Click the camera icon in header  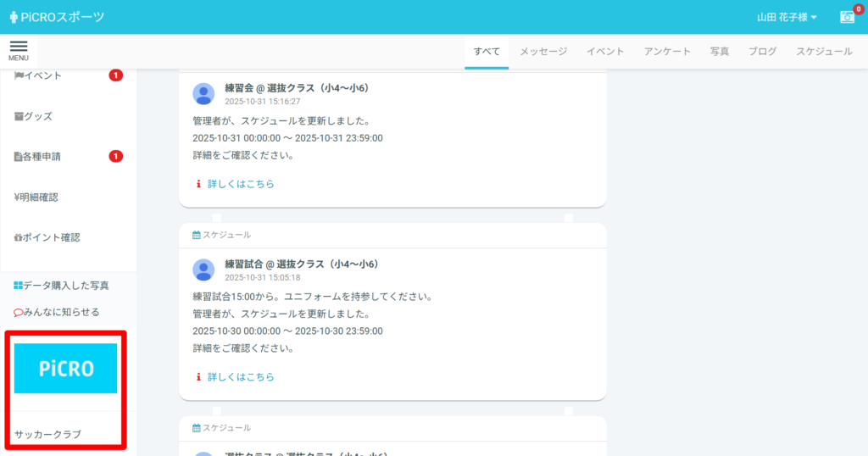(x=846, y=17)
